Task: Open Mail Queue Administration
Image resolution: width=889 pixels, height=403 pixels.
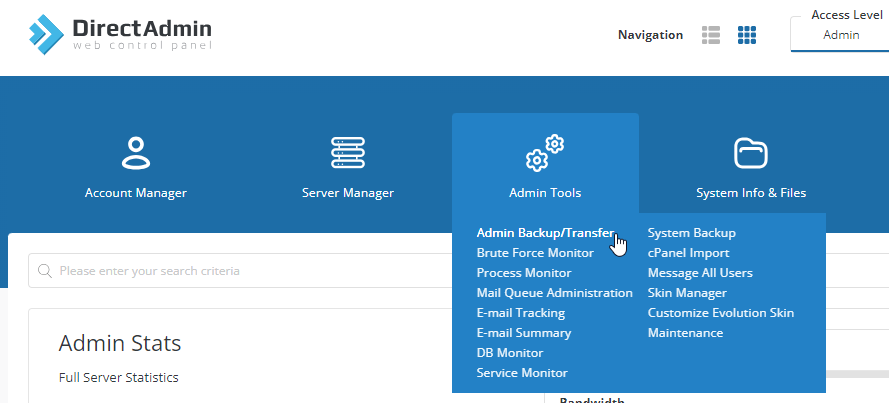Action: pos(554,293)
